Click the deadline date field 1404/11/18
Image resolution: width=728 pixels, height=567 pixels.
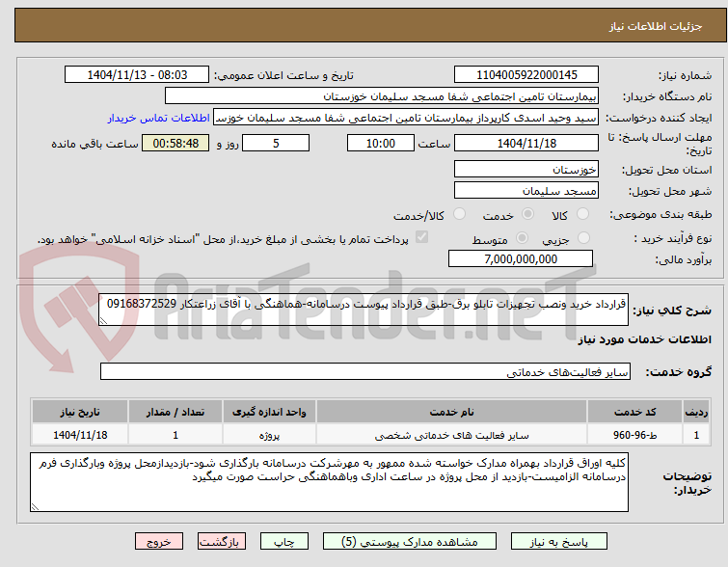click(x=526, y=143)
